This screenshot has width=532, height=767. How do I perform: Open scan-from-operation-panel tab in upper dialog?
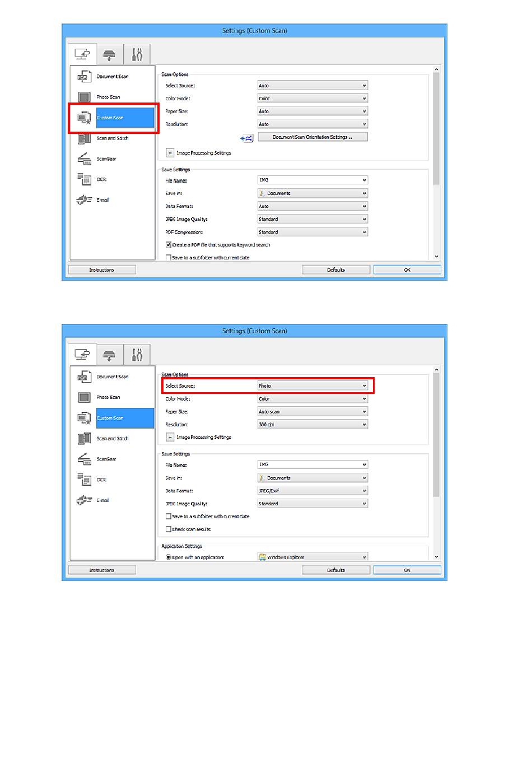(x=109, y=55)
